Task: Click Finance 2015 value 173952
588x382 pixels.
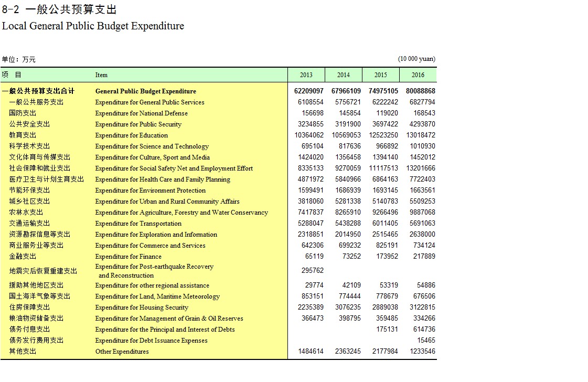Action: (x=387, y=256)
